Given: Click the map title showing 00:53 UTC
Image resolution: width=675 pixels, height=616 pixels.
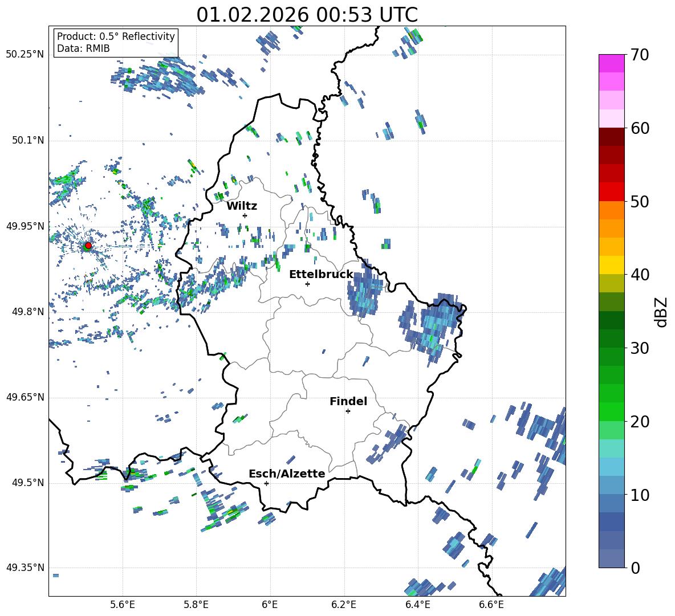Looking at the screenshot, I should [307, 15].
